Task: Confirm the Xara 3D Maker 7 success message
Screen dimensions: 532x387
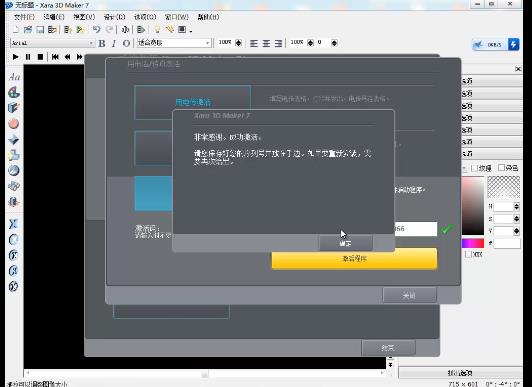Action: pyautogui.click(x=346, y=243)
